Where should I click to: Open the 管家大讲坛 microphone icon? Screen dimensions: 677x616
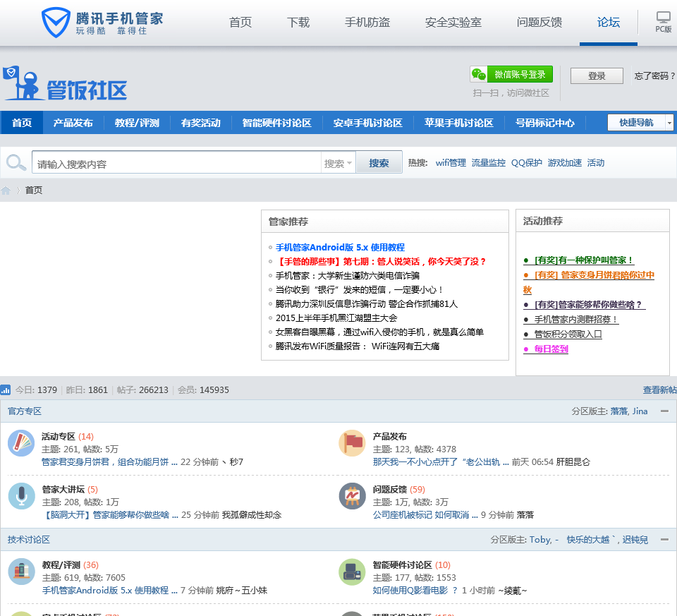click(21, 496)
